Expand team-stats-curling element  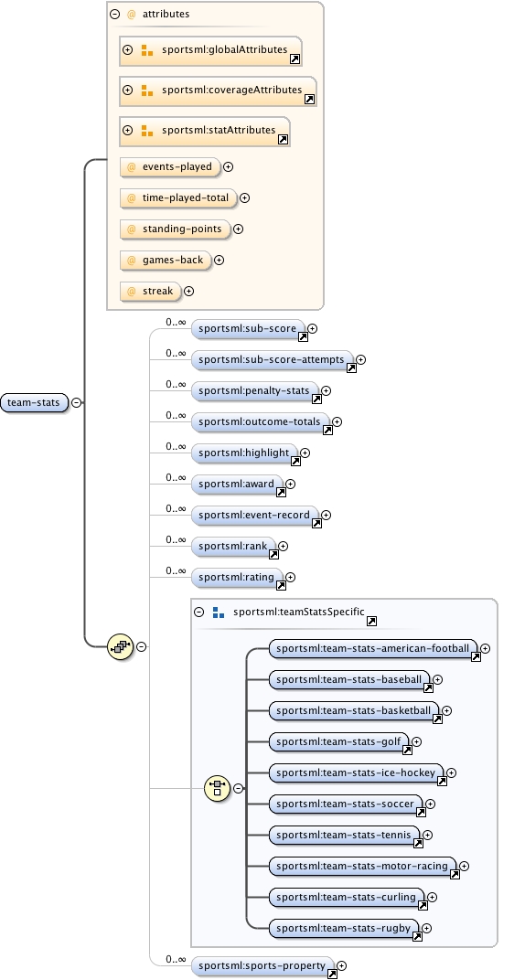click(x=432, y=898)
